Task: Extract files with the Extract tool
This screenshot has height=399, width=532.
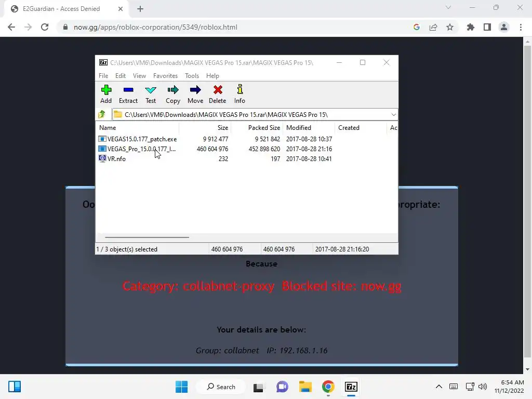Action: pyautogui.click(x=128, y=94)
